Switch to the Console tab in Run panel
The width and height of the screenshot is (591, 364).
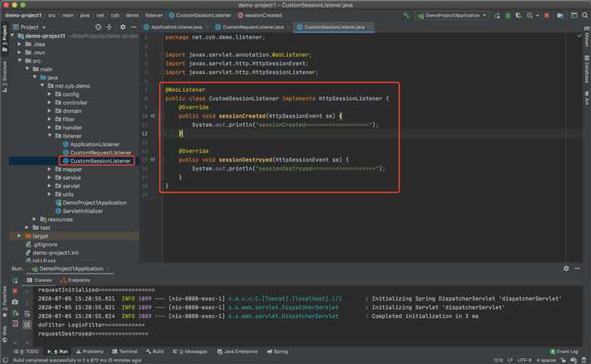tap(39, 280)
